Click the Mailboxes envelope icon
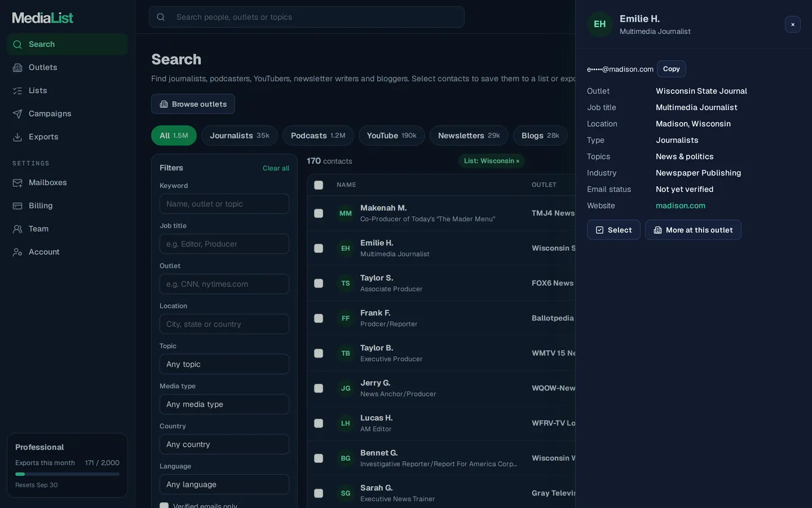The width and height of the screenshot is (812, 508). click(x=17, y=182)
